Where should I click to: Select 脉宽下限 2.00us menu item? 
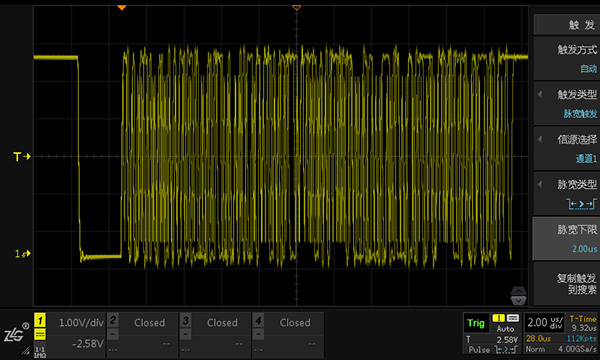(566, 239)
